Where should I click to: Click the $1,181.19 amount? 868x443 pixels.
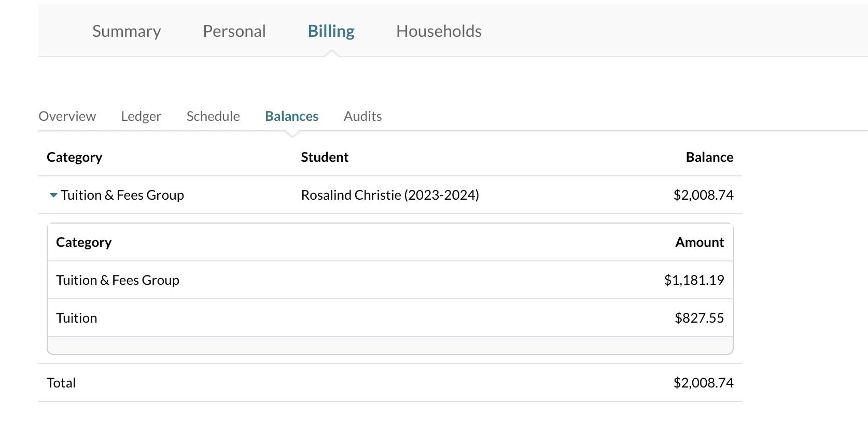(x=694, y=280)
